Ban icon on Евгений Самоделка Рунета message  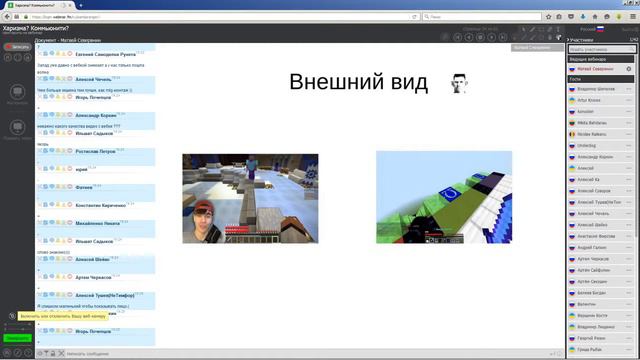(x=70, y=53)
